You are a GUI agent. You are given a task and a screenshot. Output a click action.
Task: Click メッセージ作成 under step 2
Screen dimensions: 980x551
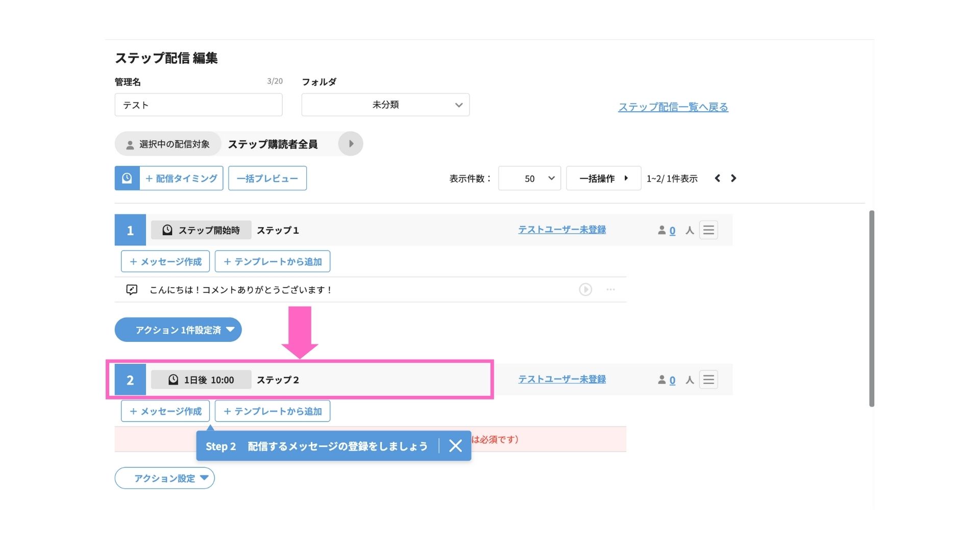point(165,411)
